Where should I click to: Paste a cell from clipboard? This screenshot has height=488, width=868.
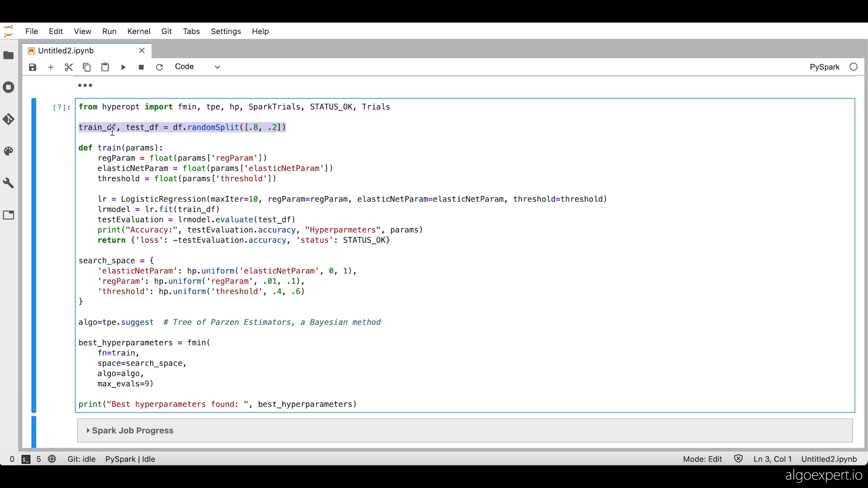point(105,67)
